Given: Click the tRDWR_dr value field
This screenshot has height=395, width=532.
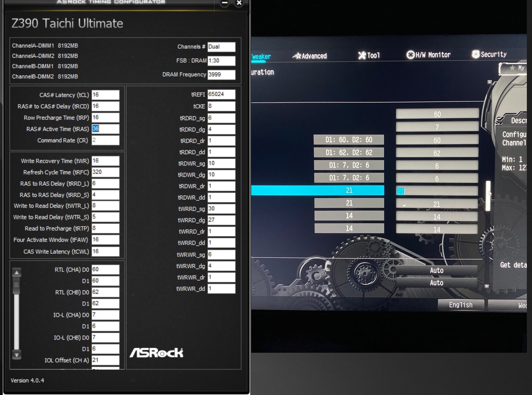Looking at the screenshot, I should pos(222,186).
